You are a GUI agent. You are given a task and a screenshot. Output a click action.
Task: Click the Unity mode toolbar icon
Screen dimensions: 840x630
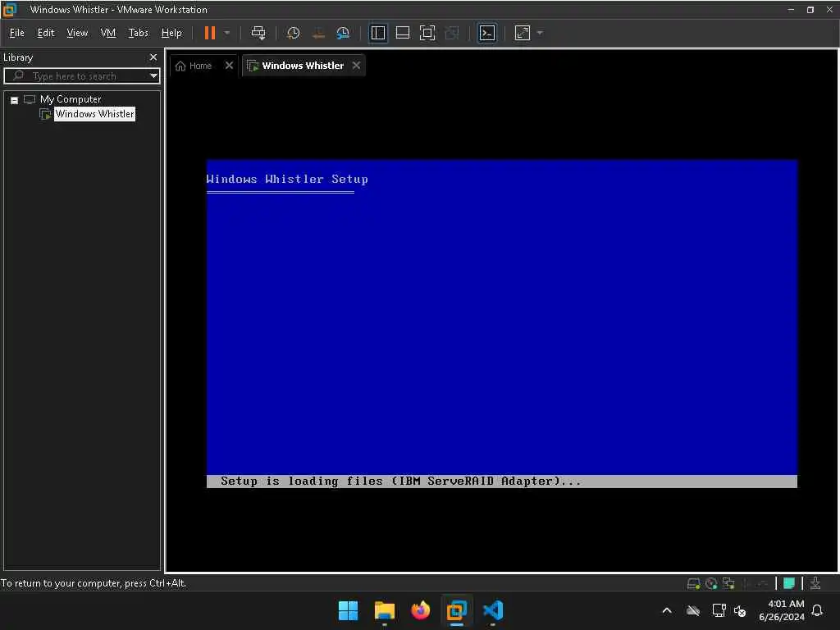(x=452, y=33)
